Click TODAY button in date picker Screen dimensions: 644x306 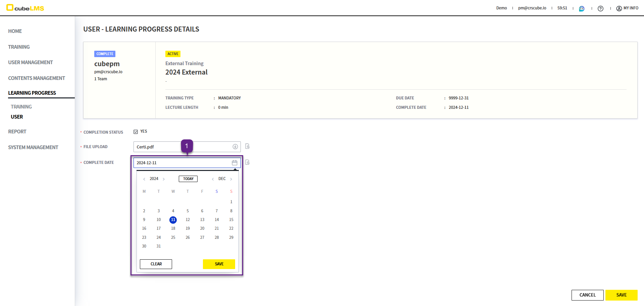tap(188, 179)
